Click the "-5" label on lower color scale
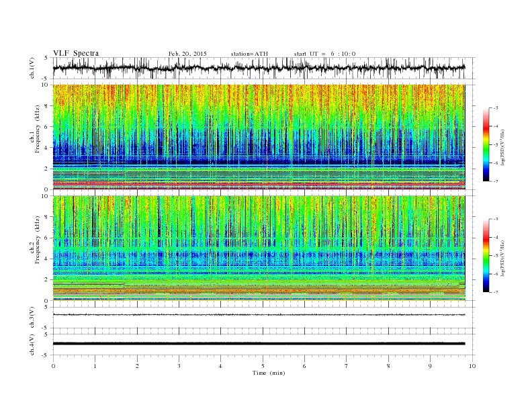The image size is (532, 411). point(496,256)
